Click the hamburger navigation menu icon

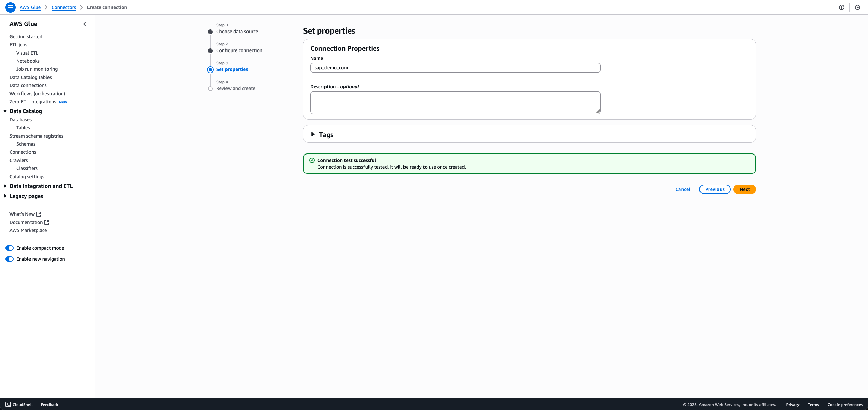point(11,7)
